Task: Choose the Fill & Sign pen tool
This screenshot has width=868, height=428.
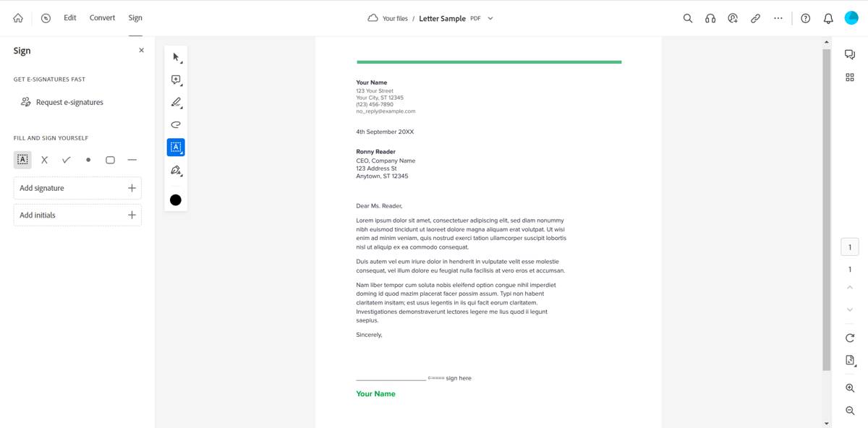Action: [175, 170]
